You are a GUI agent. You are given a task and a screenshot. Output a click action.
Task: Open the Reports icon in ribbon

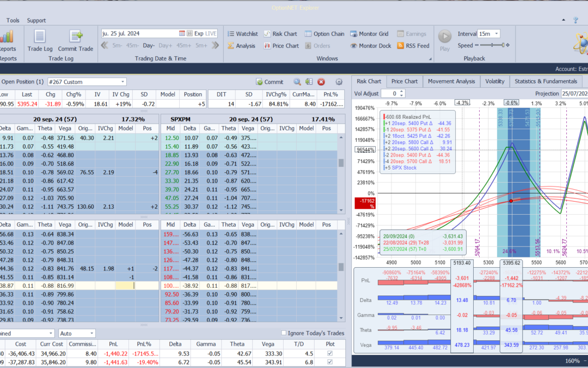[x=7, y=40]
